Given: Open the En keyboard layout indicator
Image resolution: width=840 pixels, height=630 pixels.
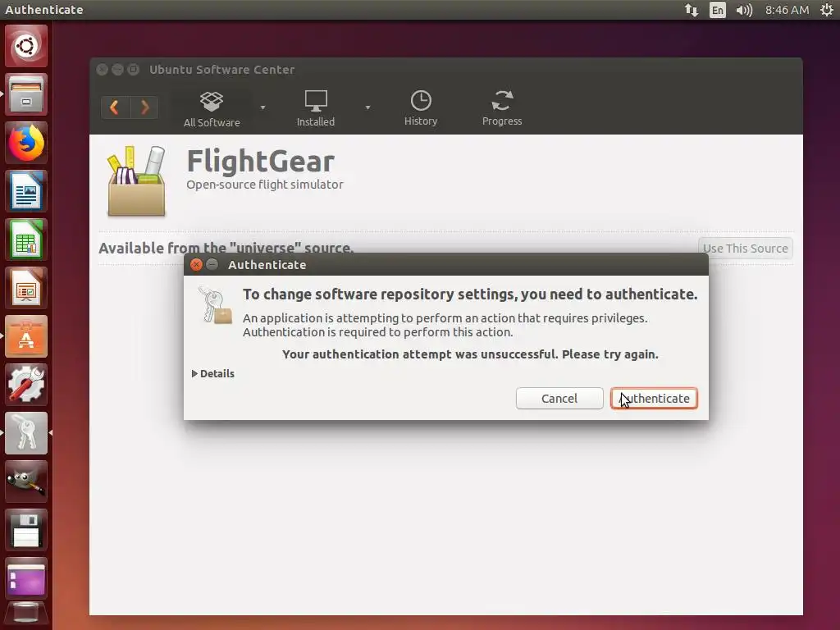Looking at the screenshot, I should pos(717,10).
